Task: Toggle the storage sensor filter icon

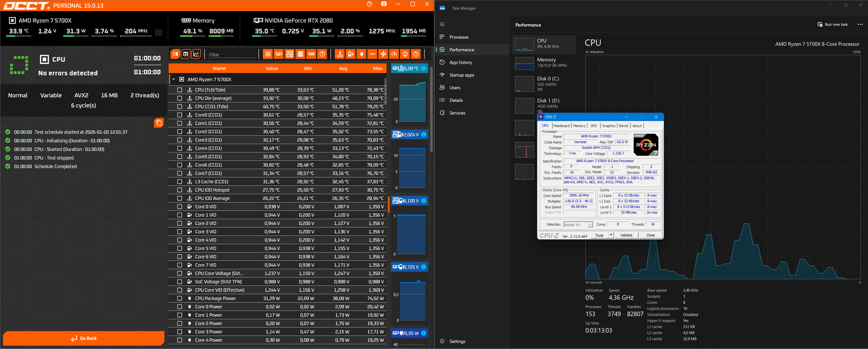Action: coord(300,54)
